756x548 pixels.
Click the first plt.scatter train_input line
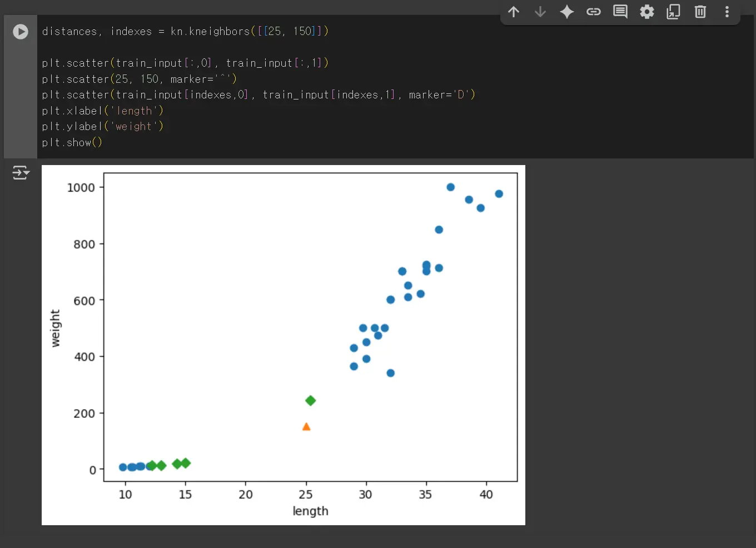tap(185, 63)
